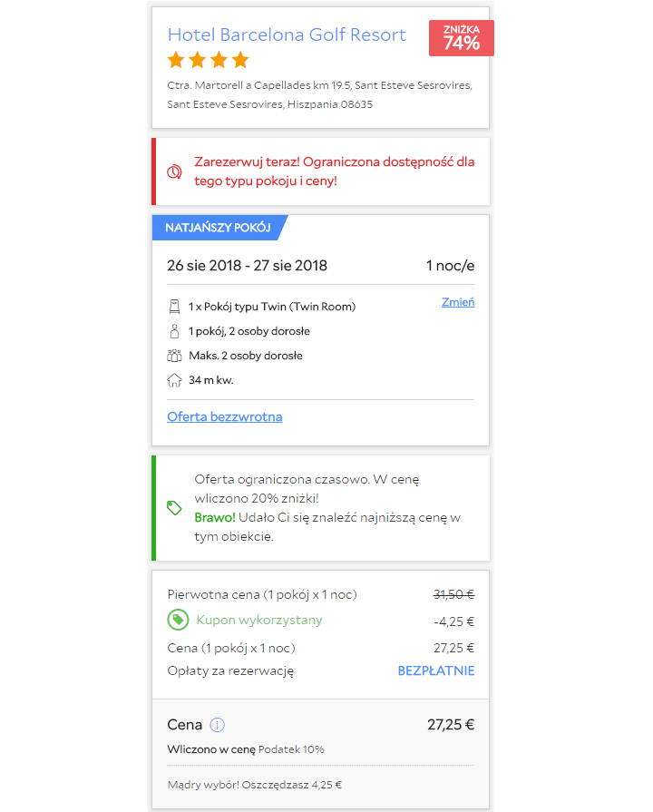Open the Hotel Barcelona Golf Resort title link
653x812 pixels.
287,34
